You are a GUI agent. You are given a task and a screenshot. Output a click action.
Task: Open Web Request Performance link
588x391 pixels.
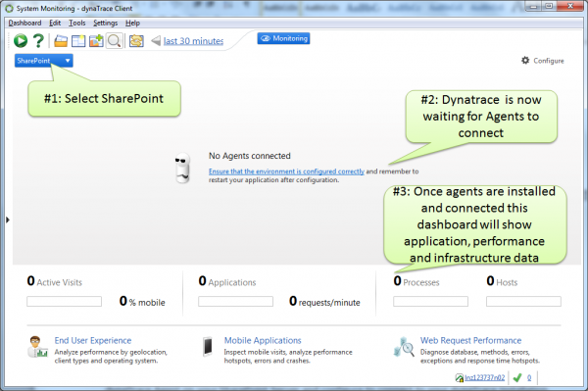tap(471, 340)
